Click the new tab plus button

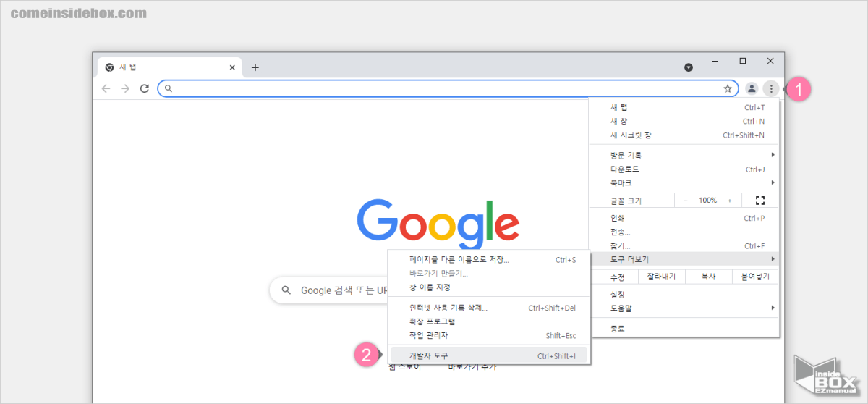(x=255, y=67)
